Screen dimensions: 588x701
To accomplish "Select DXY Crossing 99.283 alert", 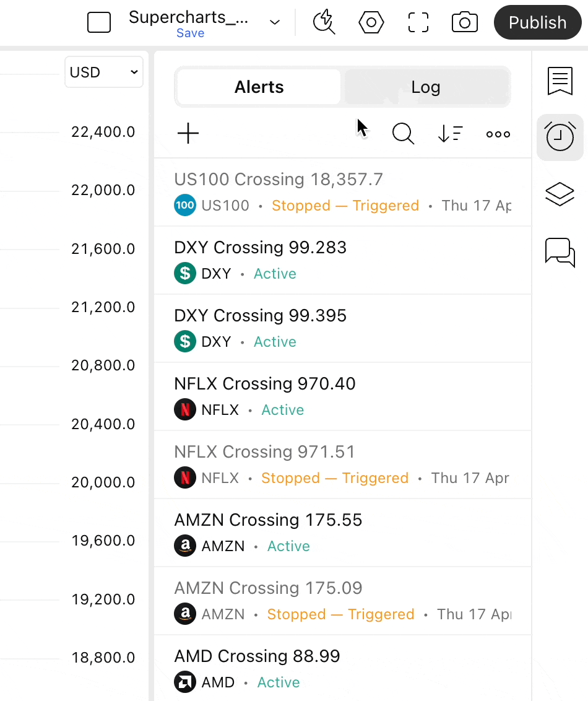I will 343,260.
